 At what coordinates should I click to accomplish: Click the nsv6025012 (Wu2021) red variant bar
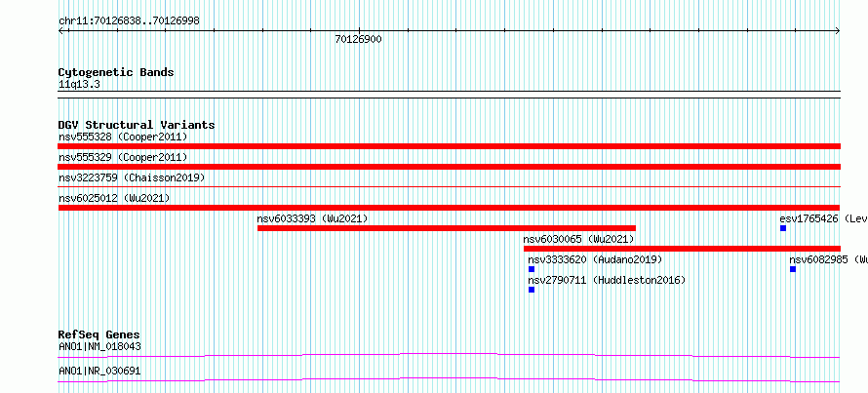[449, 208]
